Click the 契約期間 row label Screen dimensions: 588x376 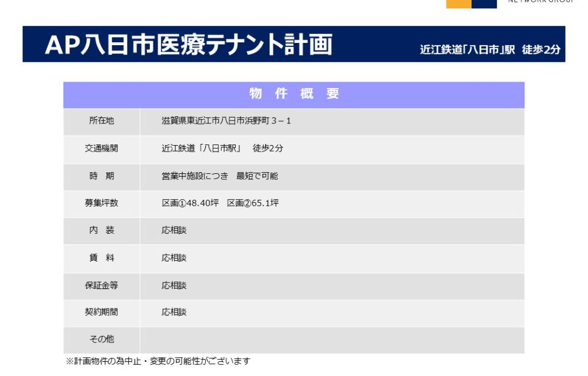click(101, 313)
